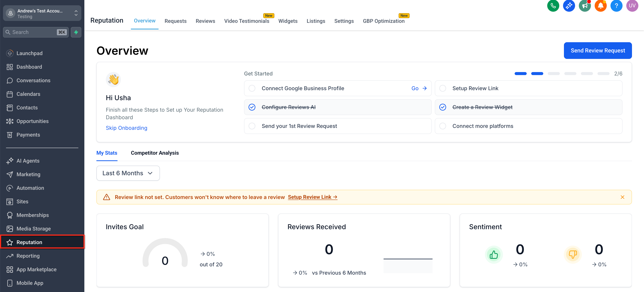Click the megaphone announcements icon
The width and height of the screenshot is (644, 292).
(x=584, y=6)
